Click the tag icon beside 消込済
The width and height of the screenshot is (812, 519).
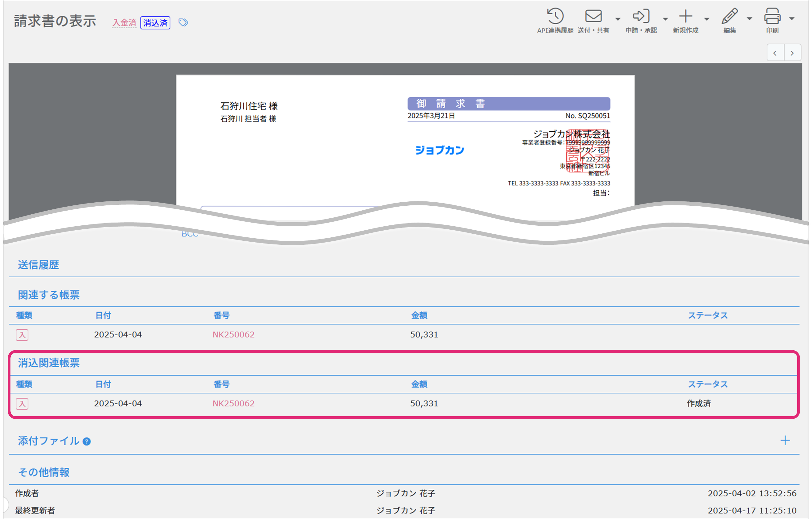tap(183, 23)
